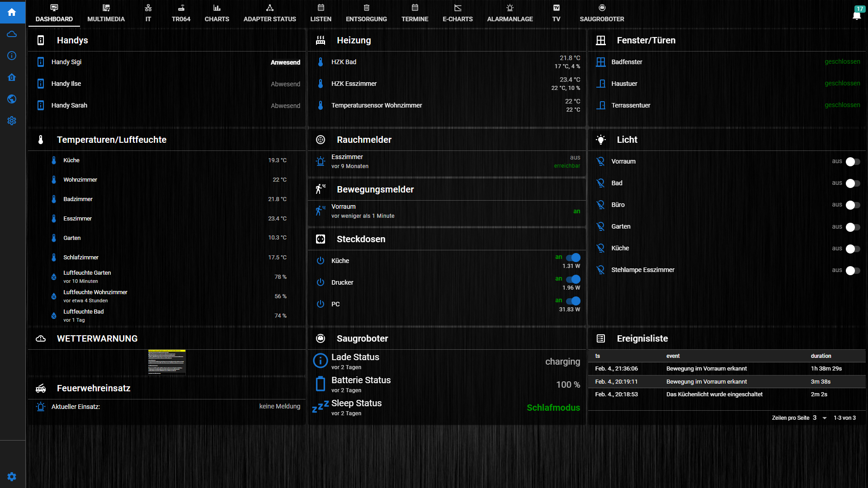Click the duration column header
The height and width of the screenshot is (488, 868).
tap(821, 356)
